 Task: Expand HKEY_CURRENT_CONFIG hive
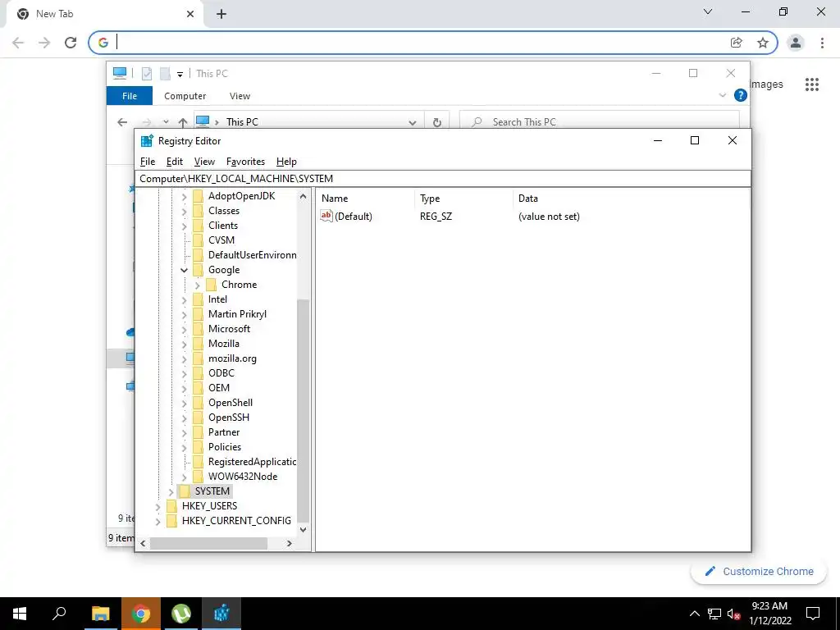click(x=157, y=521)
